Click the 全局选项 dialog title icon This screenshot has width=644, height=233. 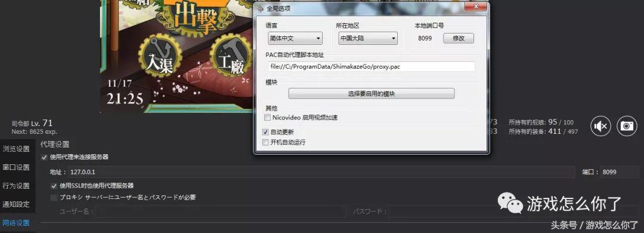click(260, 8)
